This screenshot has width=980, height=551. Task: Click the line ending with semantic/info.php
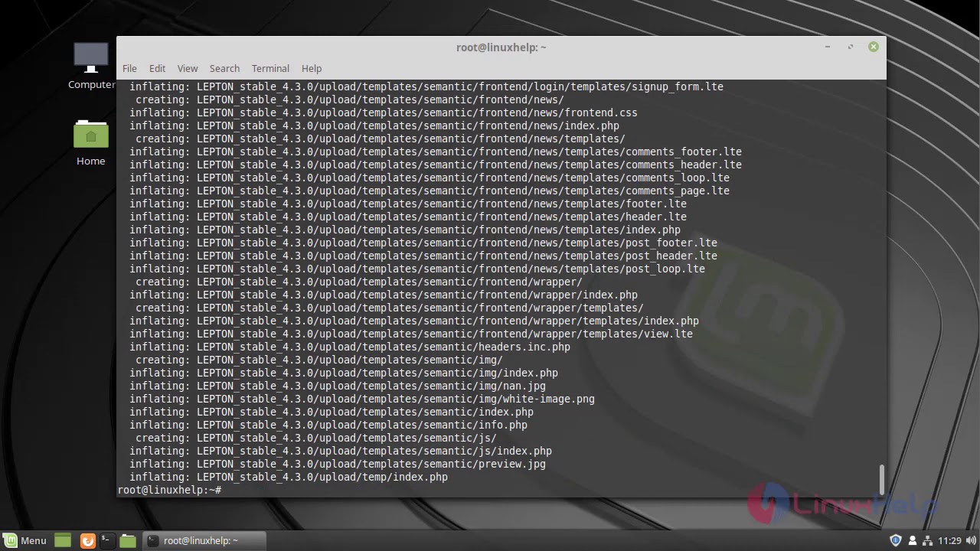tap(328, 425)
